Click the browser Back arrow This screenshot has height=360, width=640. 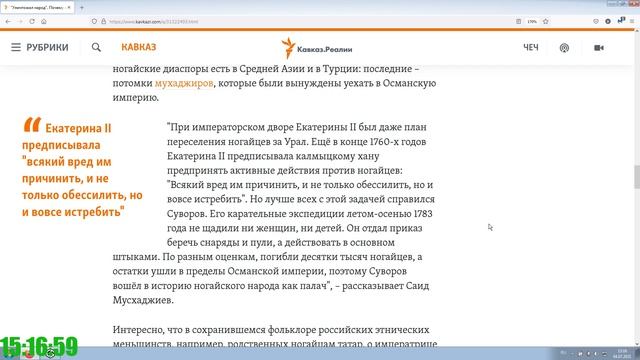point(8,21)
